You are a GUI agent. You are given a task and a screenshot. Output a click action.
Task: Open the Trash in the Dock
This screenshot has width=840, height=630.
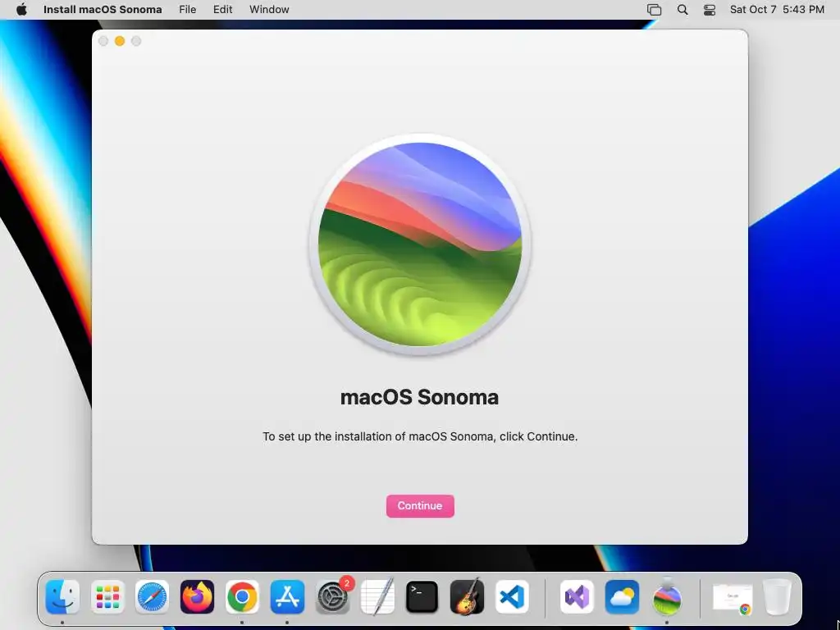(x=777, y=597)
